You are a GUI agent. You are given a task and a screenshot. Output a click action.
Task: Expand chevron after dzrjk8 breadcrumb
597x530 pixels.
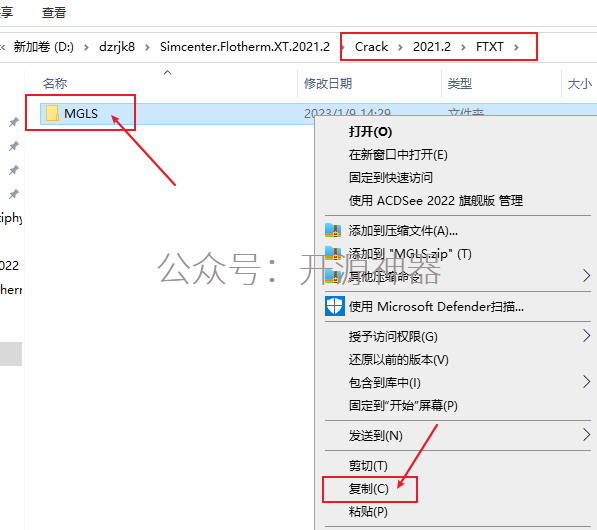(147, 47)
